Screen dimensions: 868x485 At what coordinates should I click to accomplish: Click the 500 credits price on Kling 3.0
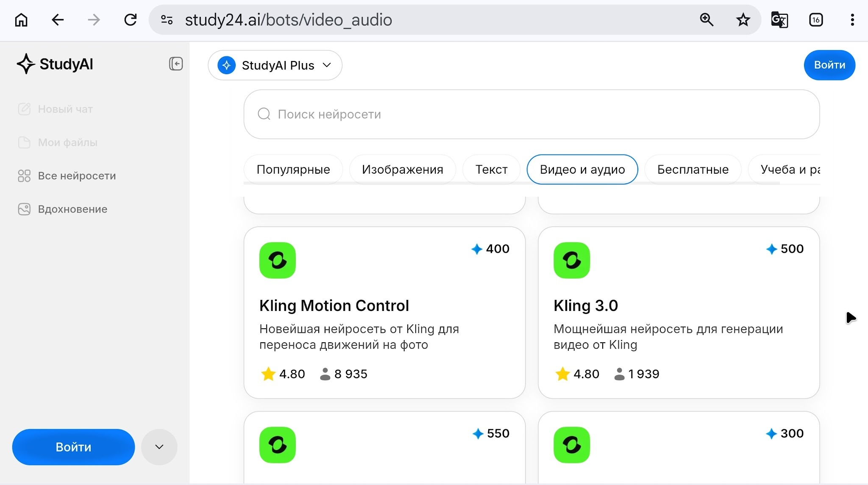pos(785,249)
